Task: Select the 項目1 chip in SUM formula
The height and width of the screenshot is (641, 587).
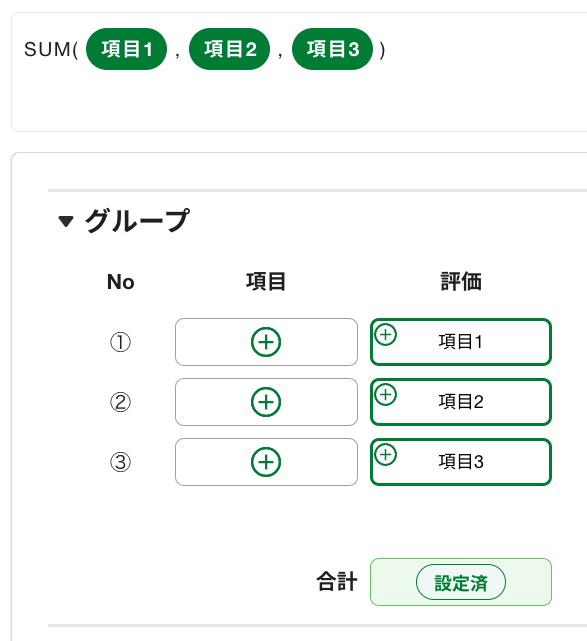Action: [x=126, y=49]
